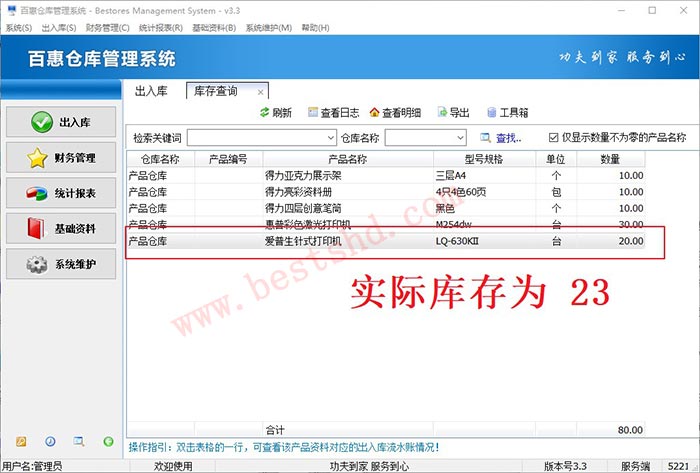The image size is (700, 473).
Task: Click the 系统维护 sidebar button label
Action: [x=75, y=264]
